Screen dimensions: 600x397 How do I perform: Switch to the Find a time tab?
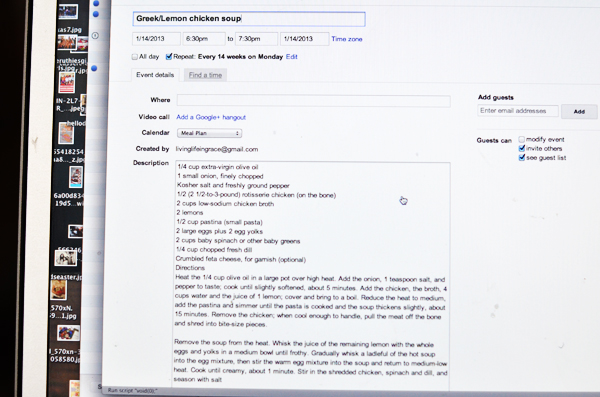[205, 75]
